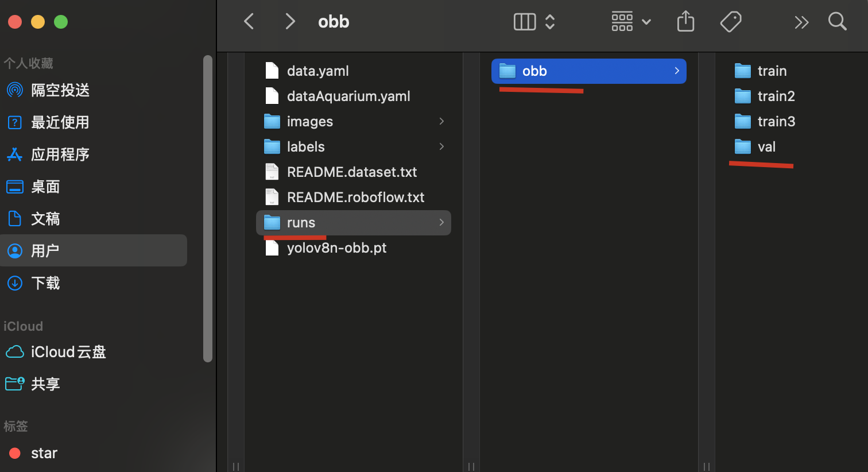Open Applications 应用程序 in sidebar
The image size is (868, 472).
pyautogui.click(x=94, y=154)
